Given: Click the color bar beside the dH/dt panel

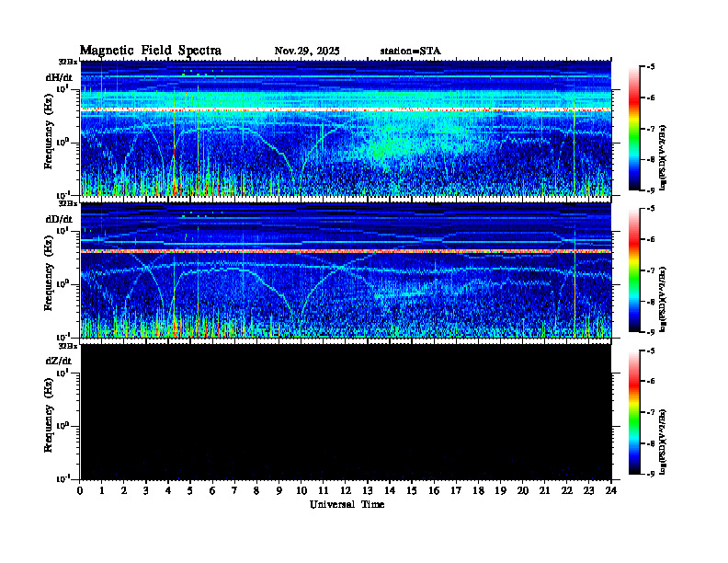Looking at the screenshot, I should pos(634,129).
